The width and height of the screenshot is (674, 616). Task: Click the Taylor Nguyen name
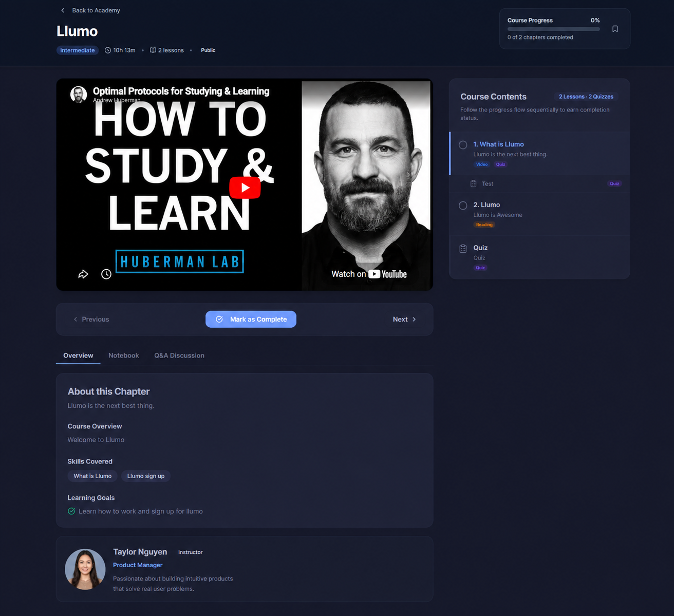140,552
